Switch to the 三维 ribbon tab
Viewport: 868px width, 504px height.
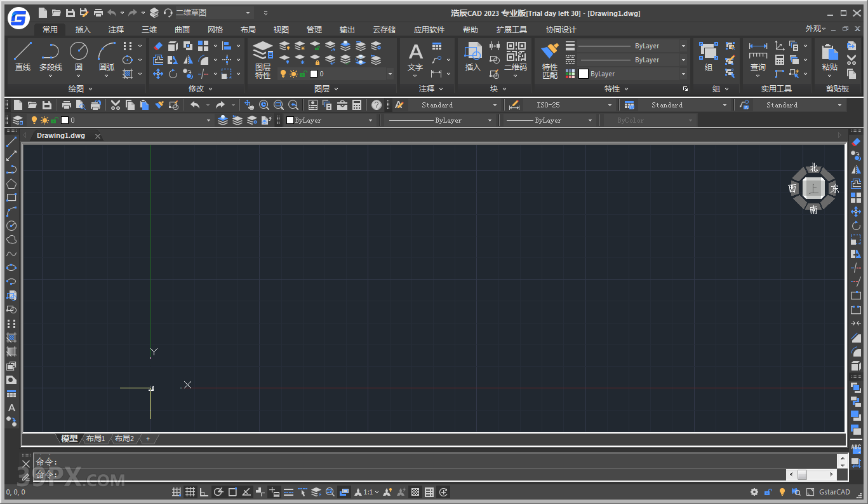(149, 29)
